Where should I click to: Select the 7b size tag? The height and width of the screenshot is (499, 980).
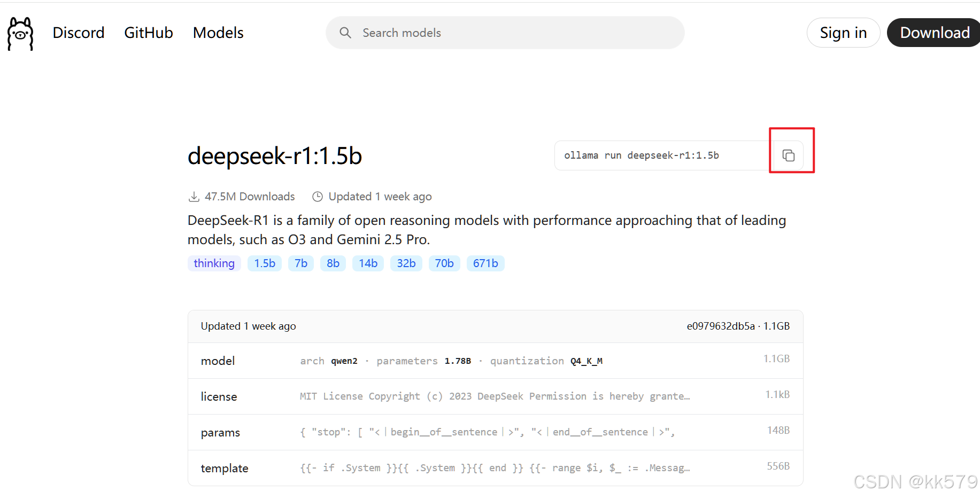click(x=301, y=263)
